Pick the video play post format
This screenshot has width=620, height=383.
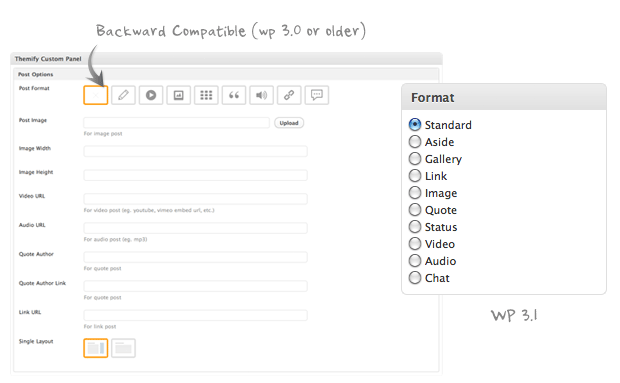151,95
